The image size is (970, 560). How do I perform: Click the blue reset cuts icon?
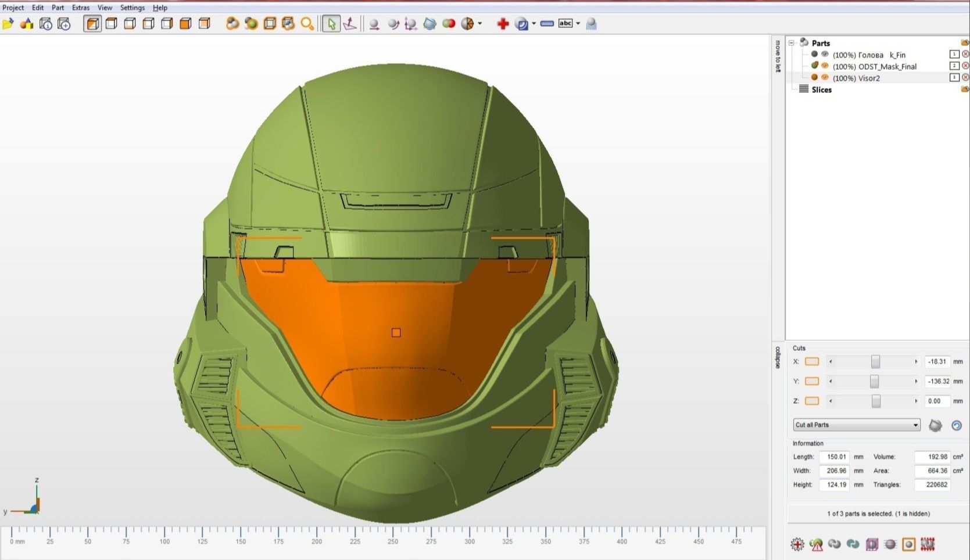[x=957, y=425]
